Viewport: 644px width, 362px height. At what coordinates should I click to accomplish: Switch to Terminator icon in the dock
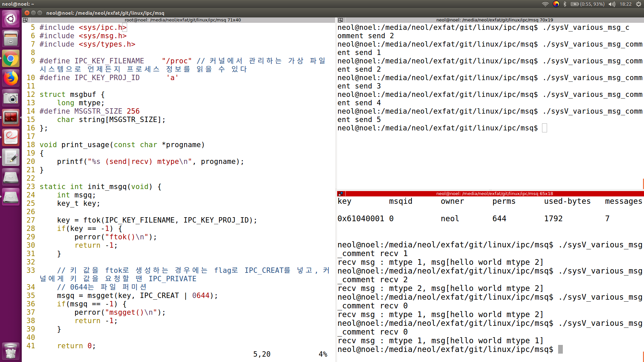11,118
